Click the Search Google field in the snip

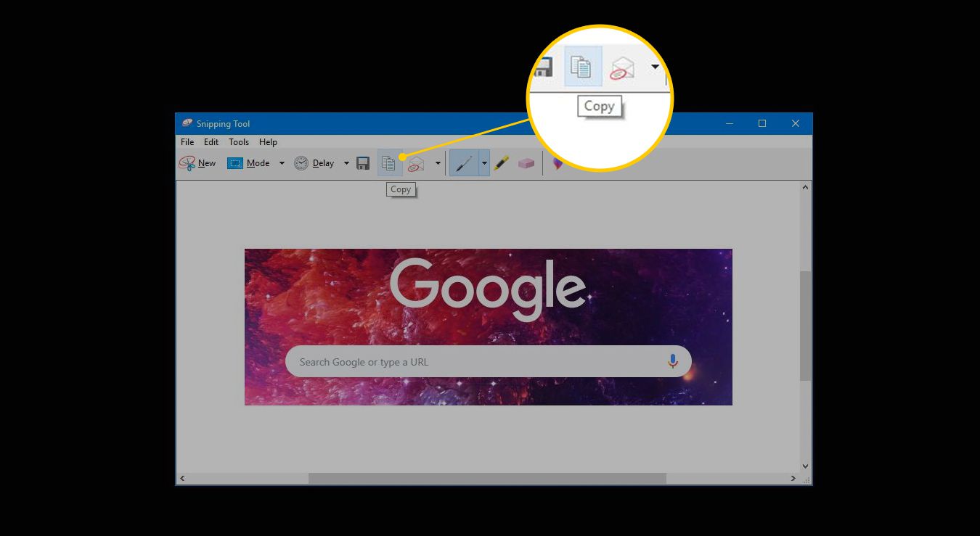[488, 361]
